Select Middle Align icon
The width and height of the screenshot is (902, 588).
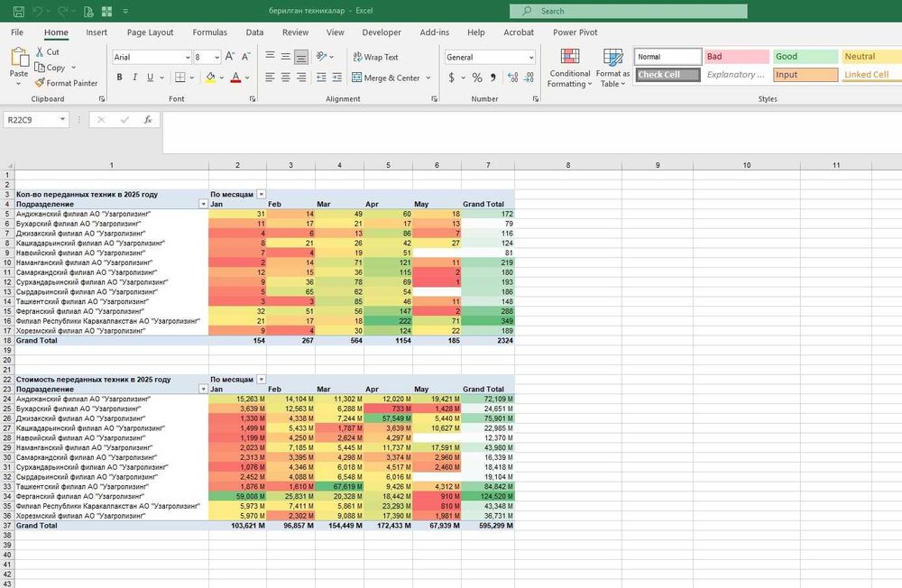285,56
